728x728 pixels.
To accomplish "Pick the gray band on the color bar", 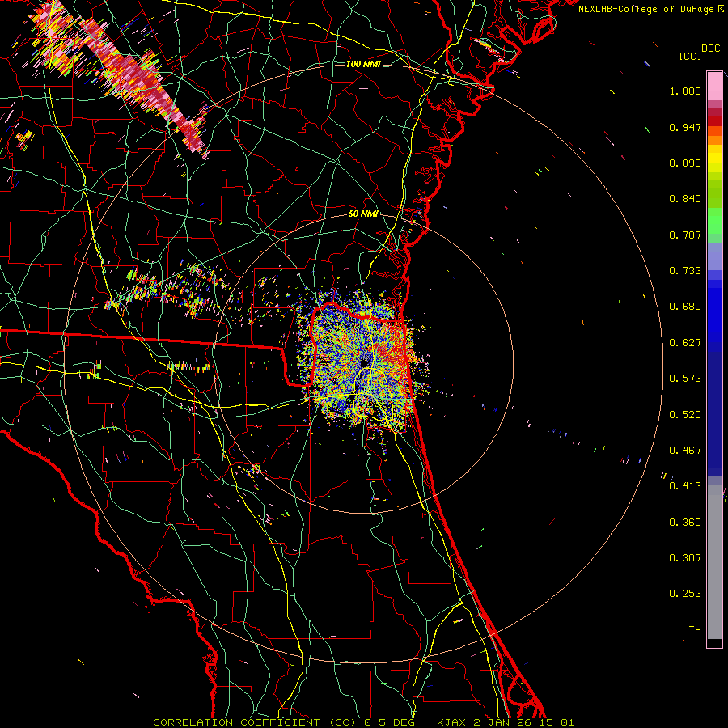I will point(714,562).
